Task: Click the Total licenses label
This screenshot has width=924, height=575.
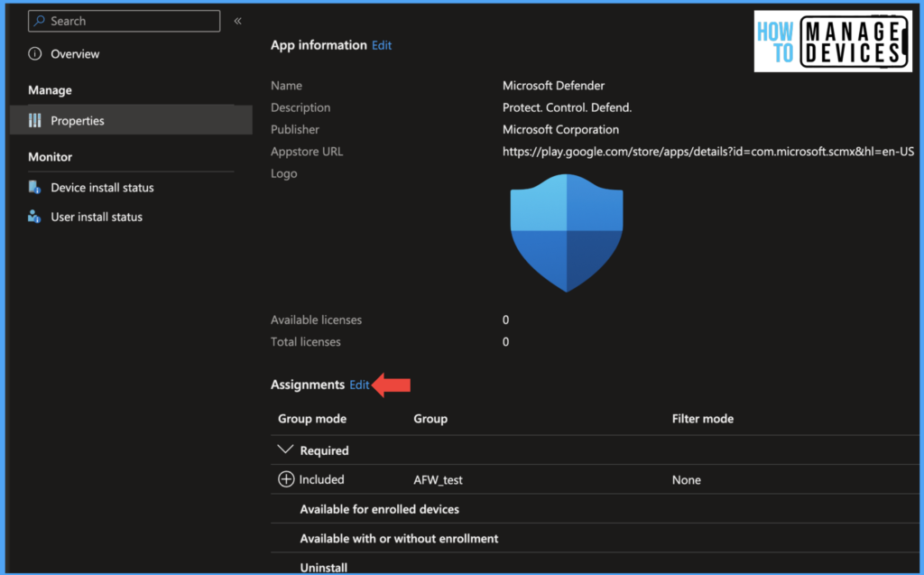Action: pyautogui.click(x=305, y=342)
